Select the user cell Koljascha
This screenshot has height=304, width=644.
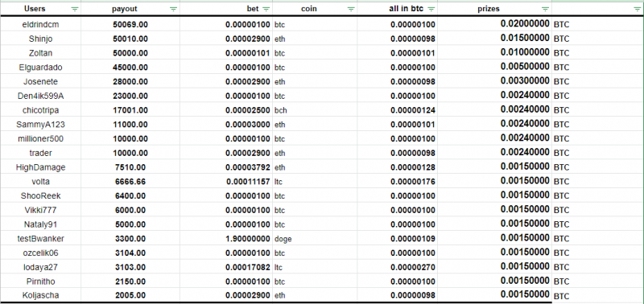pos(41,295)
